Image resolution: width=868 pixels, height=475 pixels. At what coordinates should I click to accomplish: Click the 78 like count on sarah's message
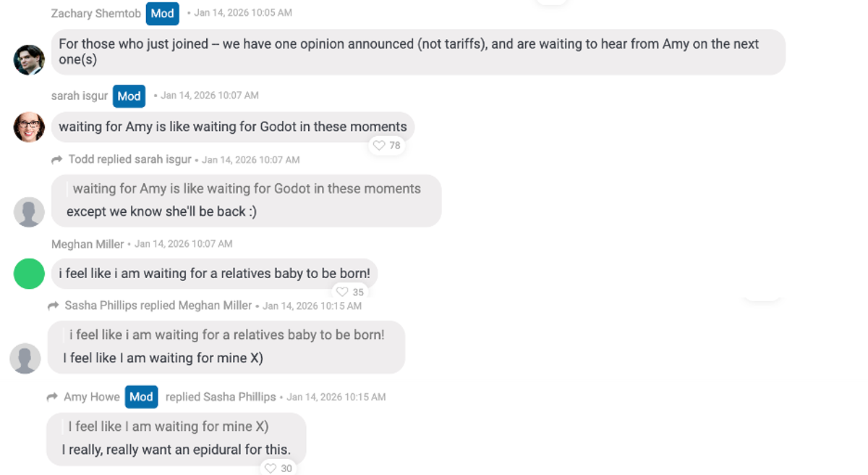tap(395, 146)
